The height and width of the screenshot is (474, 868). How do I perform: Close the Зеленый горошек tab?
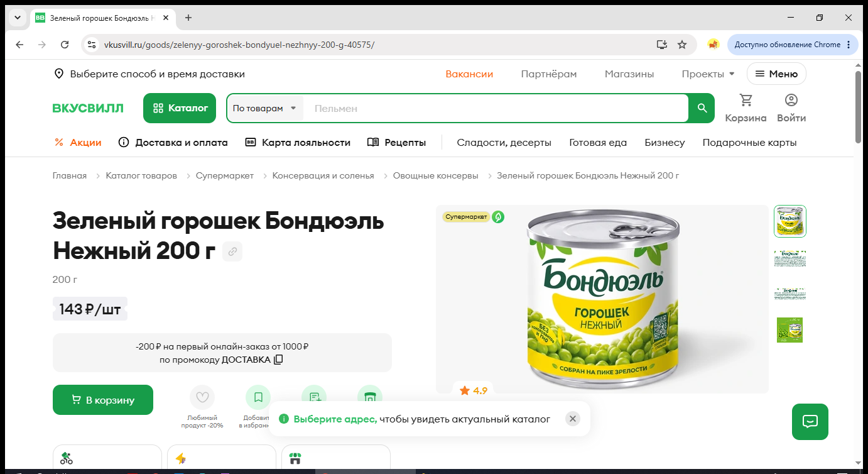166,18
